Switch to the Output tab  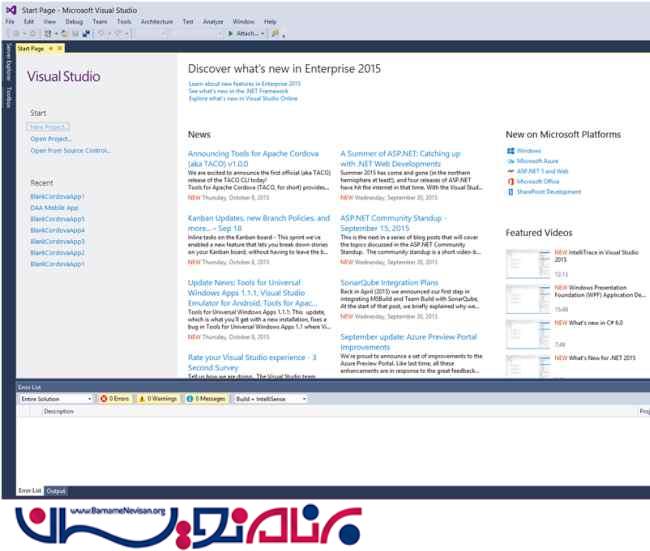click(x=56, y=491)
